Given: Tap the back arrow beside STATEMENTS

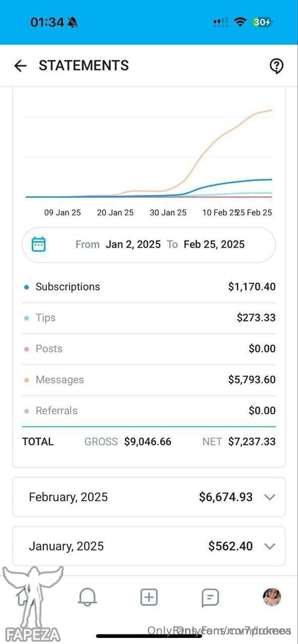Looking at the screenshot, I should (20, 66).
